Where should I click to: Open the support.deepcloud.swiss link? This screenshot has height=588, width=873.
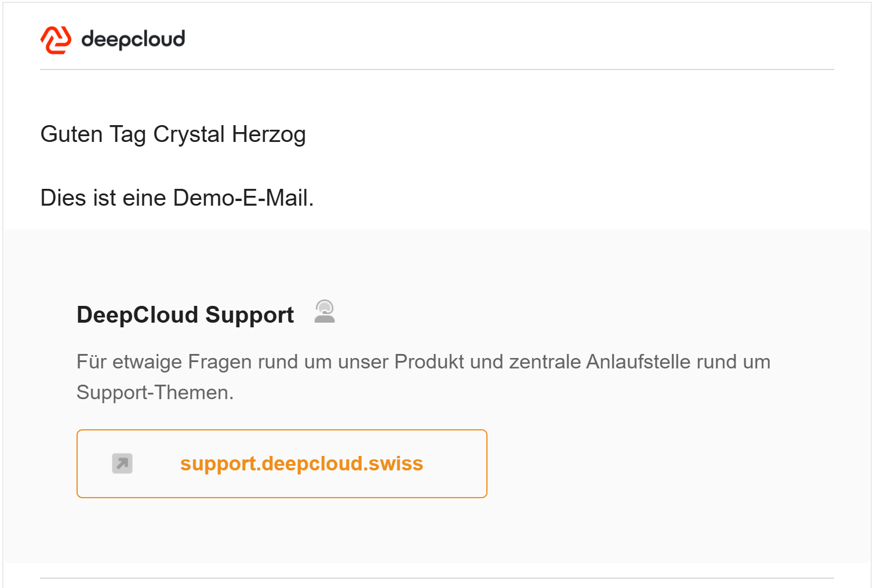point(301,463)
